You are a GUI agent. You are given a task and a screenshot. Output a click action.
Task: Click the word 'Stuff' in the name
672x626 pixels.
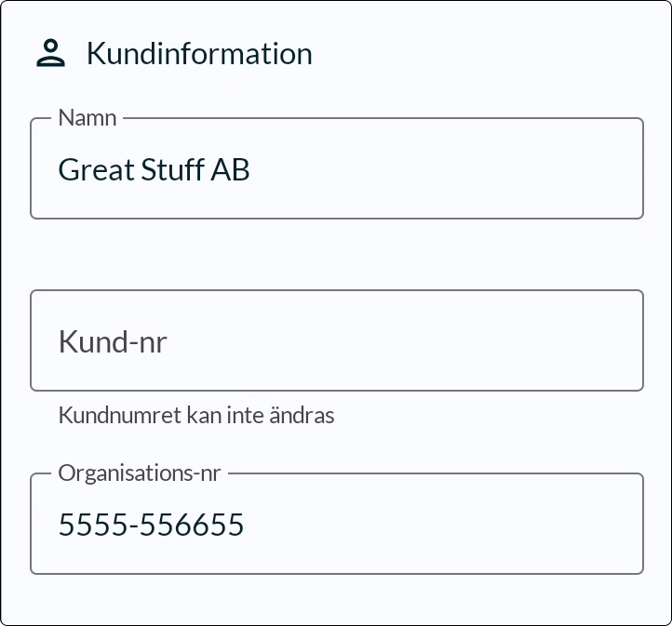tap(172, 169)
